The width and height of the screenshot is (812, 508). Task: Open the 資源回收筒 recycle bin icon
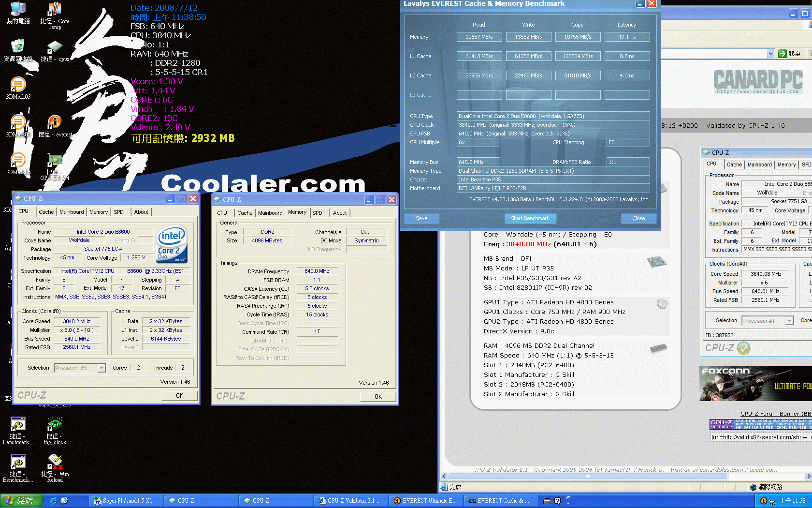pos(18,50)
